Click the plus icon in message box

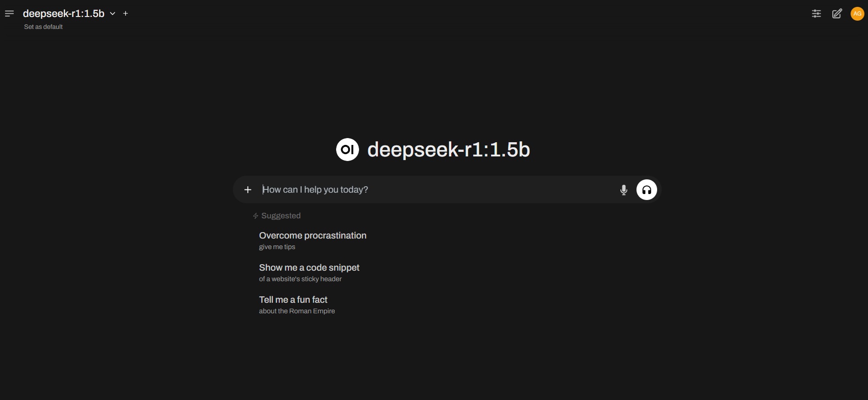[248, 189]
